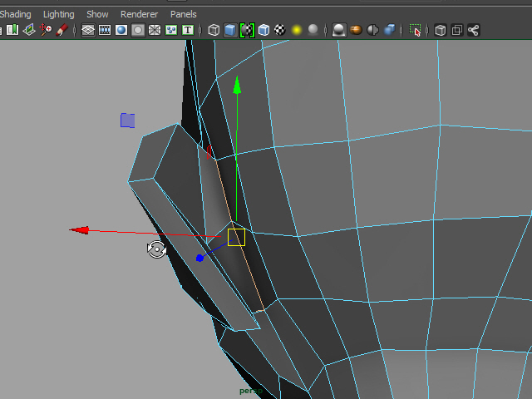Toggle the Film Gate overlay

[x=105, y=30]
